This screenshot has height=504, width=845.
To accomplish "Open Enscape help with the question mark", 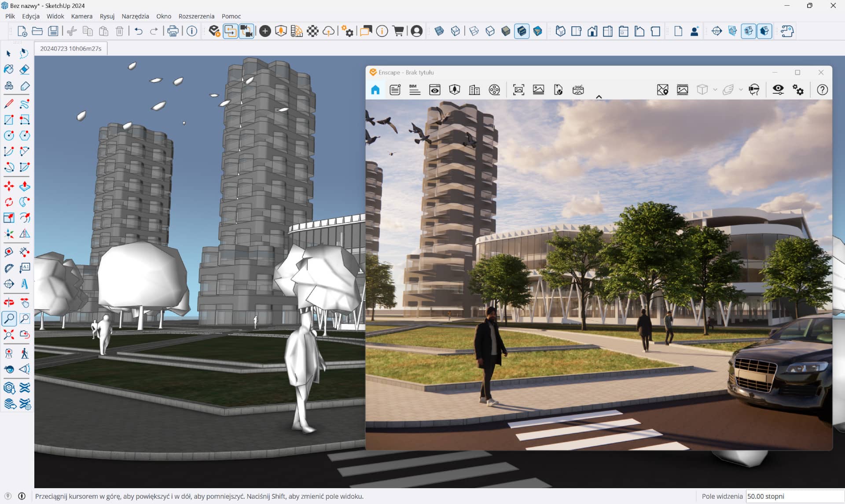I will pos(822,90).
